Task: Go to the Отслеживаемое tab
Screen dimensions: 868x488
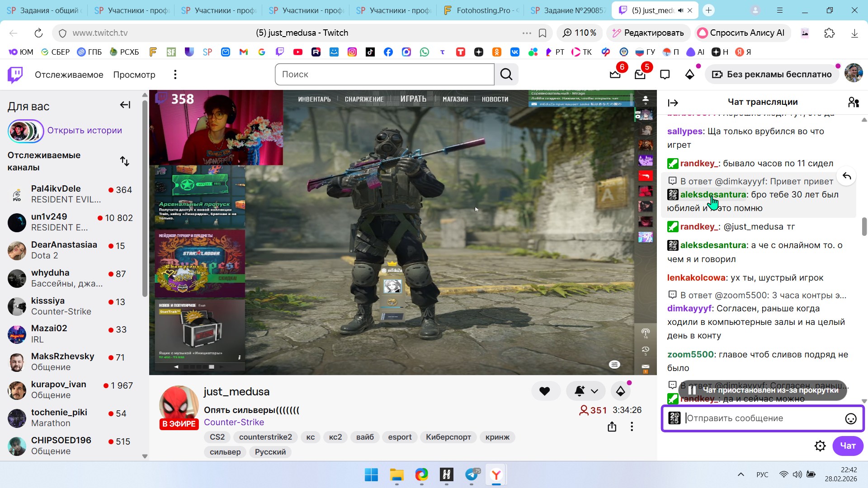Action: pyautogui.click(x=69, y=75)
